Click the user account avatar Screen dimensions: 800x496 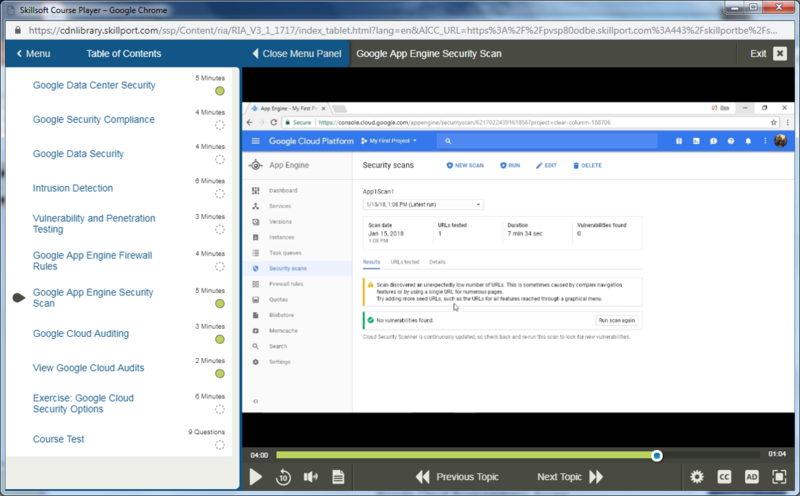781,141
